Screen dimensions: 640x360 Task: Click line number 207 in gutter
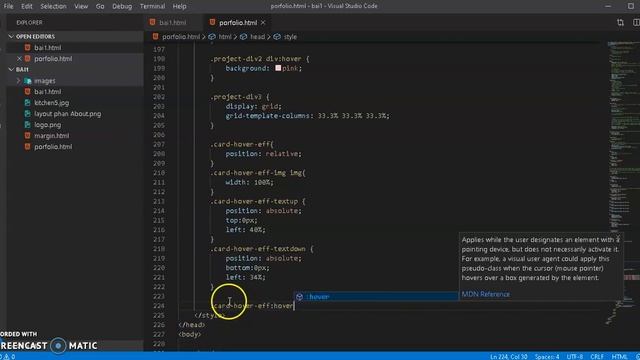159,144
